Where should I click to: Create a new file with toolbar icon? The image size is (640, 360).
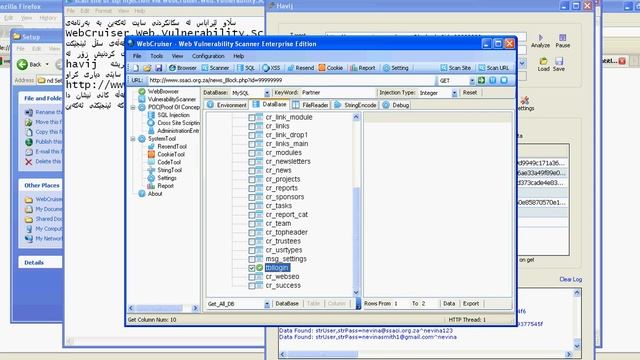pyautogui.click(x=136, y=68)
